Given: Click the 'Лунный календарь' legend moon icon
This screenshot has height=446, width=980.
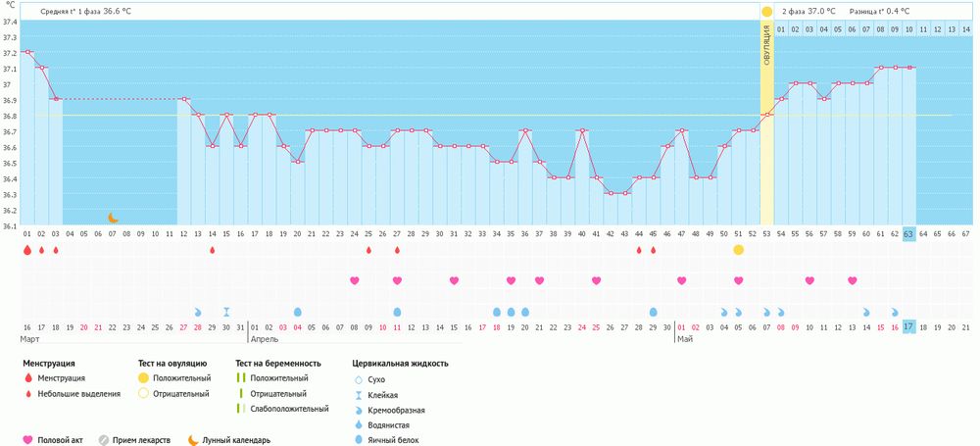Looking at the screenshot, I should coord(193,440).
